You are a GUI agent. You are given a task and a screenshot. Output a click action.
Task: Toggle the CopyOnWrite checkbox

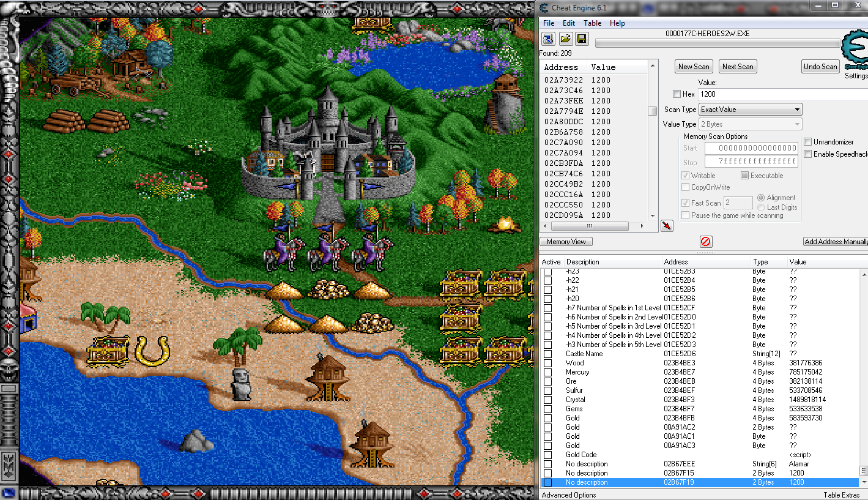click(686, 187)
